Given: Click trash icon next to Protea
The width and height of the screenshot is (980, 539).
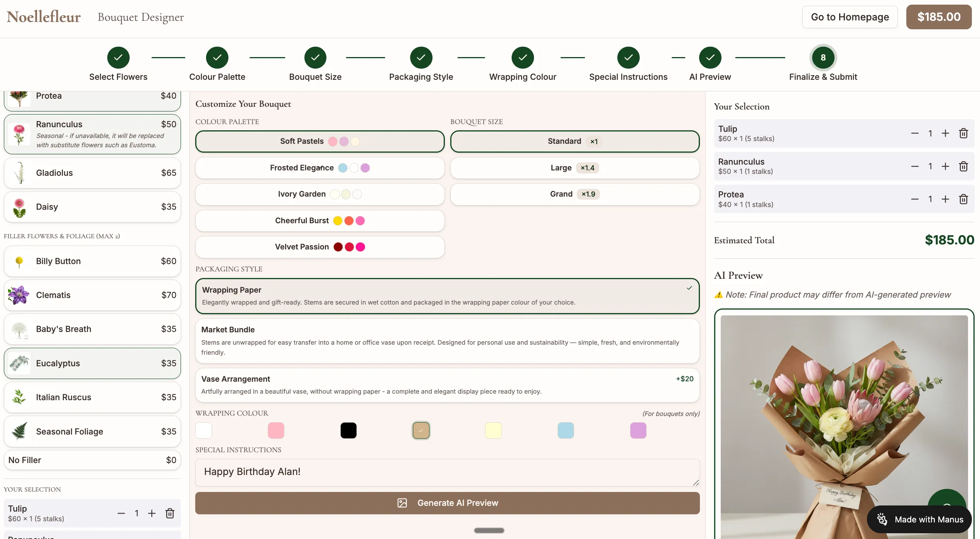Looking at the screenshot, I should pos(963,199).
